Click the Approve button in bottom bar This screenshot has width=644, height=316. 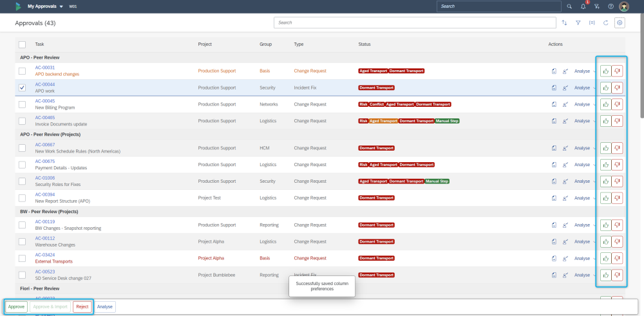pyautogui.click(x=17, y=307)
